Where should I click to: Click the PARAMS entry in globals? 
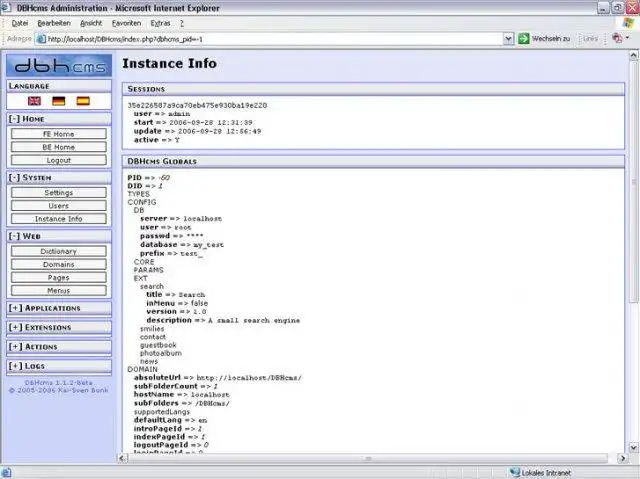point(149,270)
